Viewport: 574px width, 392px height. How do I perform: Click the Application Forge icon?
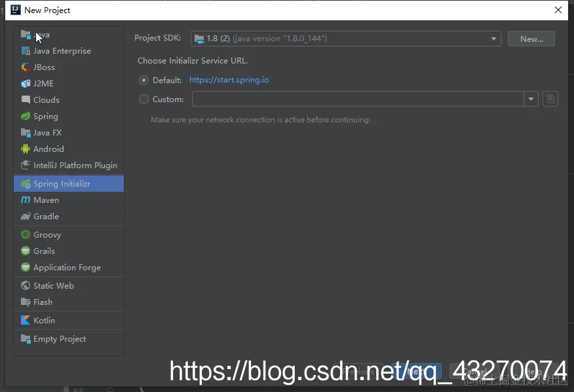pos(26,267)
